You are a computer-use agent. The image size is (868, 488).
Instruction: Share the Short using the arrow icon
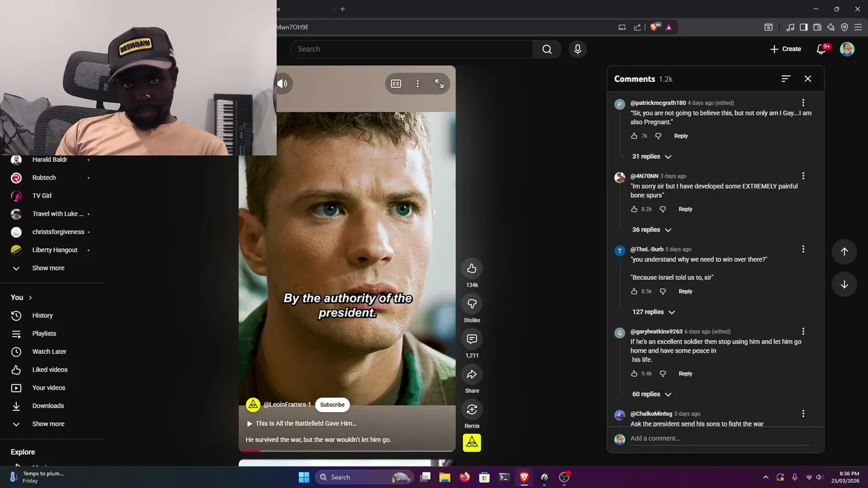(x=472, y=374)
